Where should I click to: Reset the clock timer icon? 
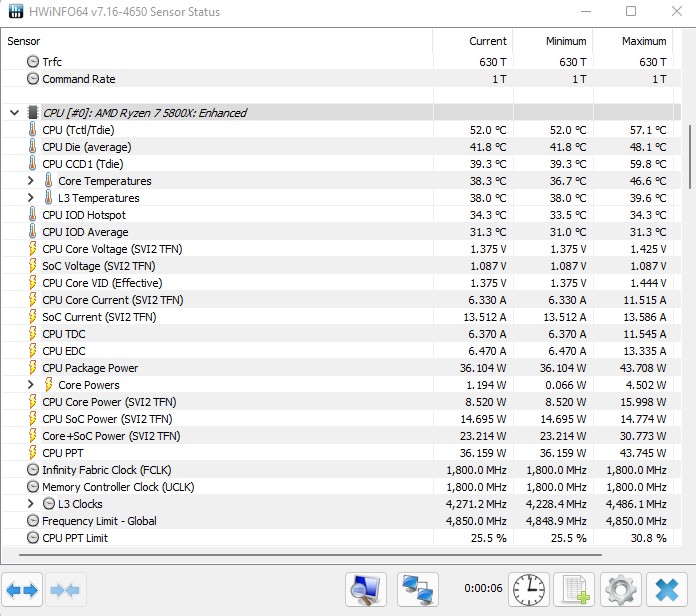click(529, 590)
